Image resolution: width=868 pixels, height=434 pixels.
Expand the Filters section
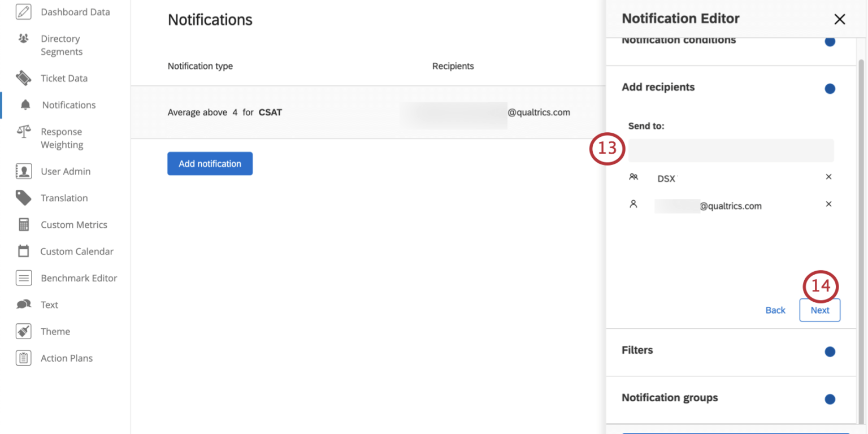637,350
